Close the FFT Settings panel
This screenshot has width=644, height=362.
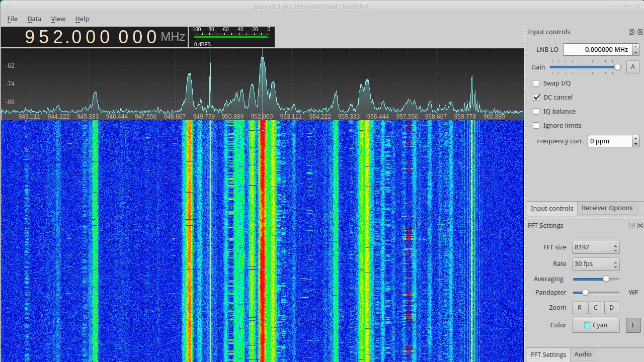point(640,225)
